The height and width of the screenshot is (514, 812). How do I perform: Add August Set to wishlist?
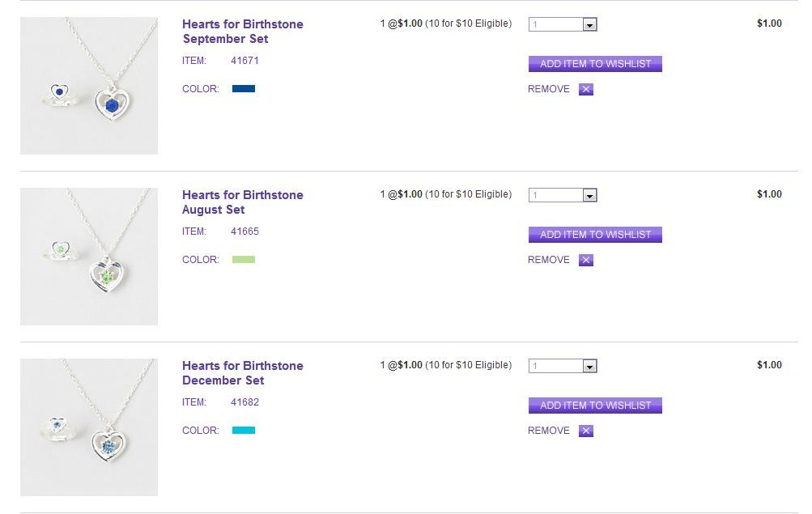tap(595, 235)
